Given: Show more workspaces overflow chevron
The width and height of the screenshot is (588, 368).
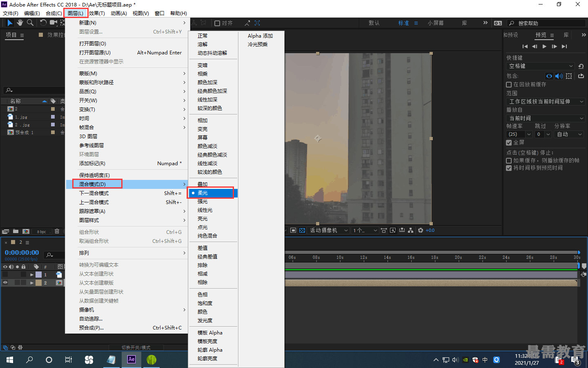Looking at the screenshot, I should coord(485,23).
